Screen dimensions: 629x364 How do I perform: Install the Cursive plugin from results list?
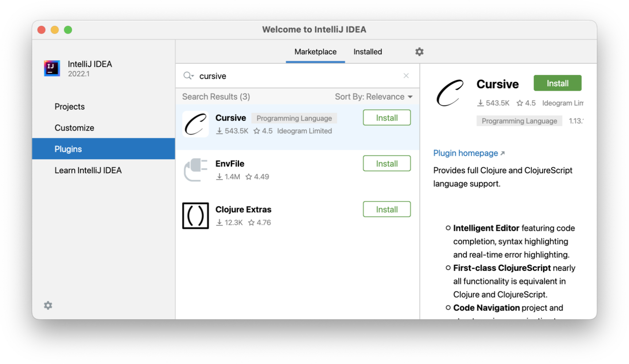pyautogui.click(x=387, y=118)
